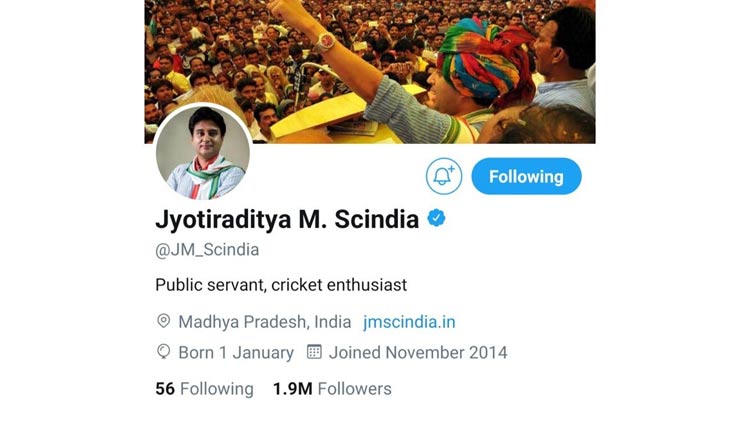This screenshot has height=422, width=750.
Task: Open the profile picture thumbnail
Action: (x=203, y=153)
